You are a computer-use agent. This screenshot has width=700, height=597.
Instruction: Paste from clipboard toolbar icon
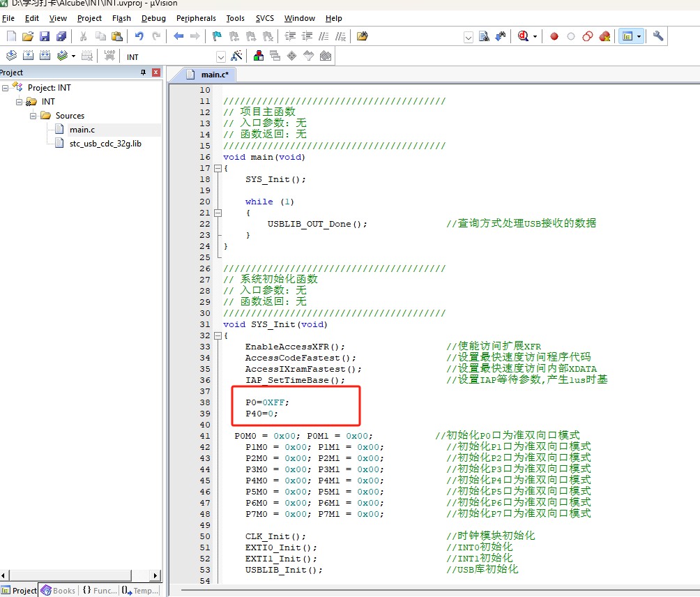[117, 36]
